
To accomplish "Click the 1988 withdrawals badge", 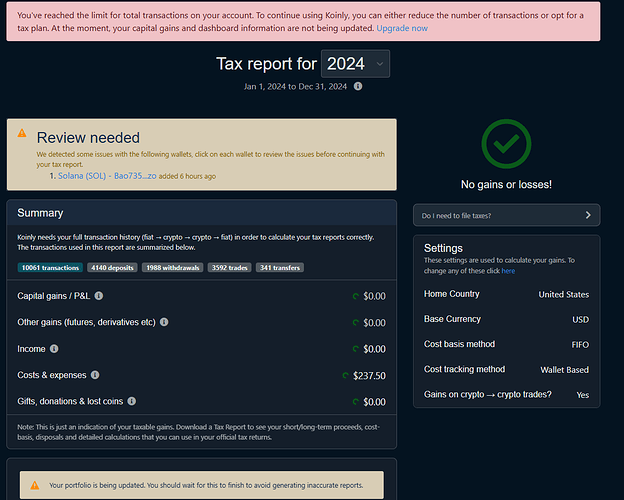I will (x=173, y=268).
